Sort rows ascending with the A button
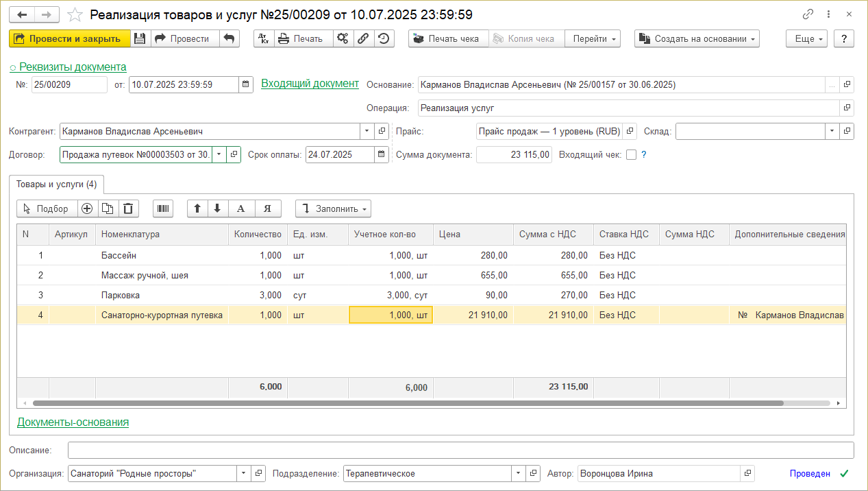Viewport: 868px width, 491px height. [x=240, y=208]
